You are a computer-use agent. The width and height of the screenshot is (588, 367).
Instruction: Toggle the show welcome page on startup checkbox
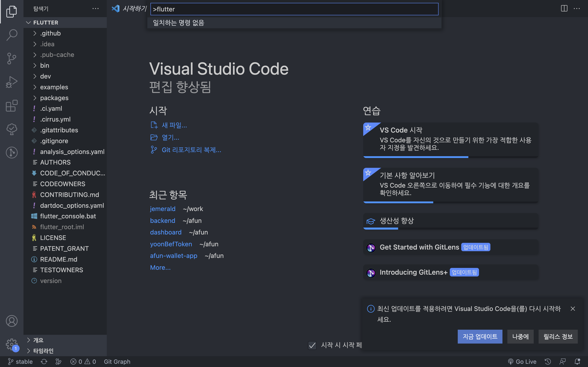(x=312, y=345)
